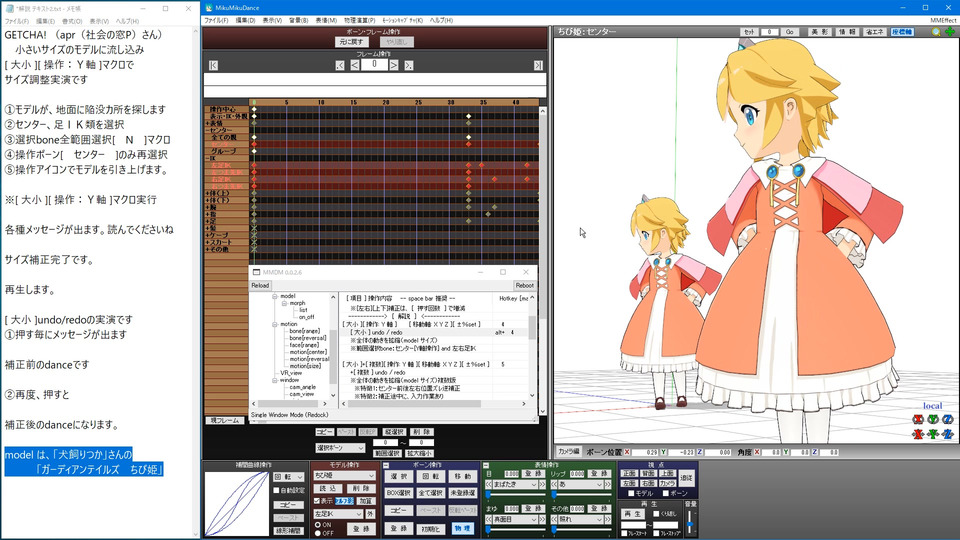960x540 pixels.
Task: Click the blue Z-axis rotation icon
Action: (947, 420)
